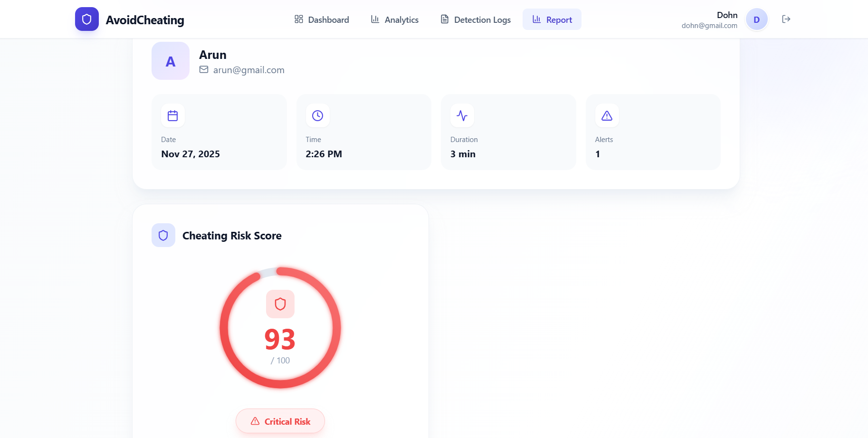Click the email arun@gmail.com
The width and height of the screenshot is (868, 438).
point(249,70)
